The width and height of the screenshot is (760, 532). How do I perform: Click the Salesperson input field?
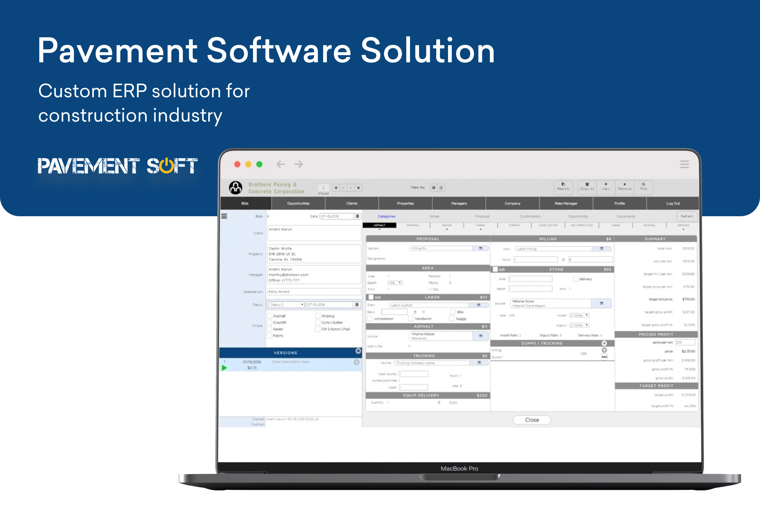[313, 292]
